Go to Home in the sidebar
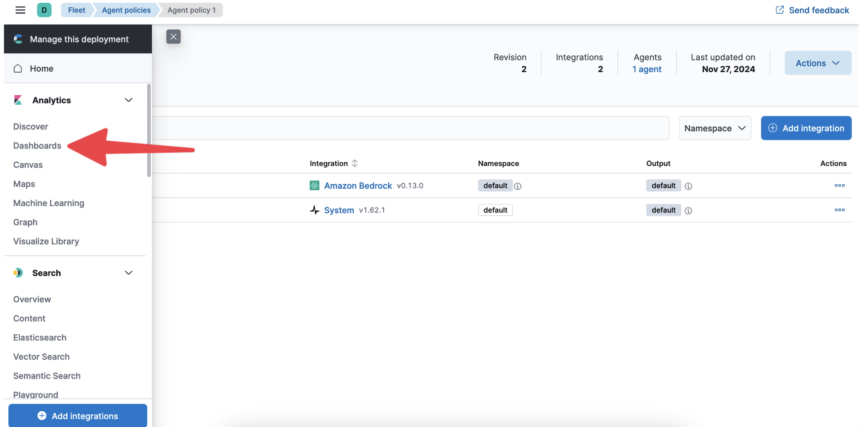This screenshot has height=427, width=868. [78, 69]
